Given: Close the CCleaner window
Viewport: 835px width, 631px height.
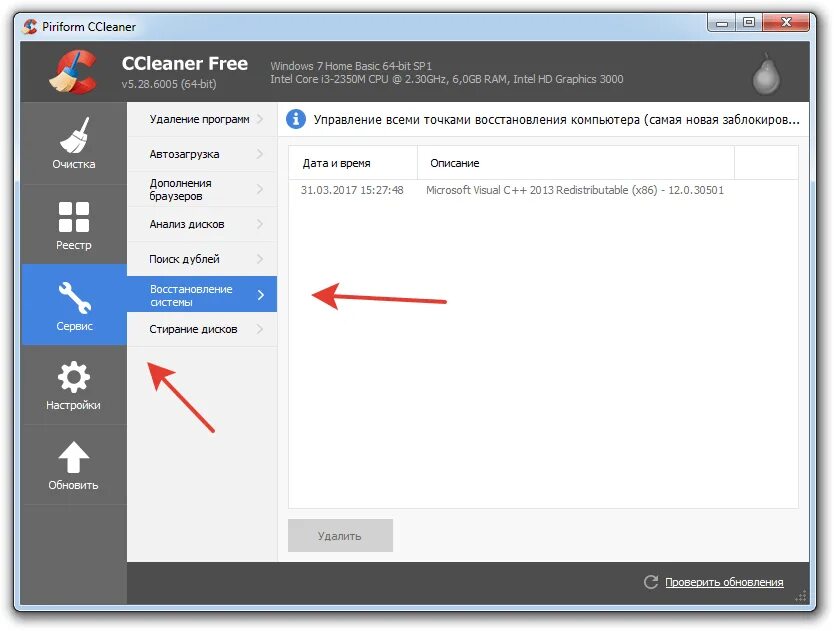Looking at the screenshot, I should (787, 23).
